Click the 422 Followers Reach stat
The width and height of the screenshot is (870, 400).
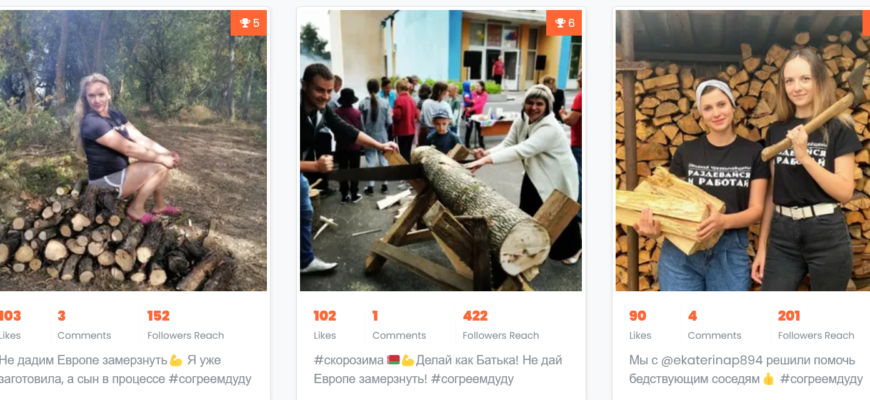click(x=500, y=325)
